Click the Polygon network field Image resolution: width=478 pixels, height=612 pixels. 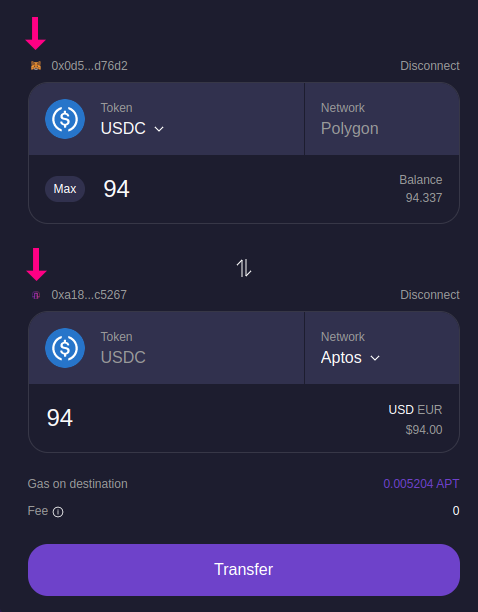(382, 119)
